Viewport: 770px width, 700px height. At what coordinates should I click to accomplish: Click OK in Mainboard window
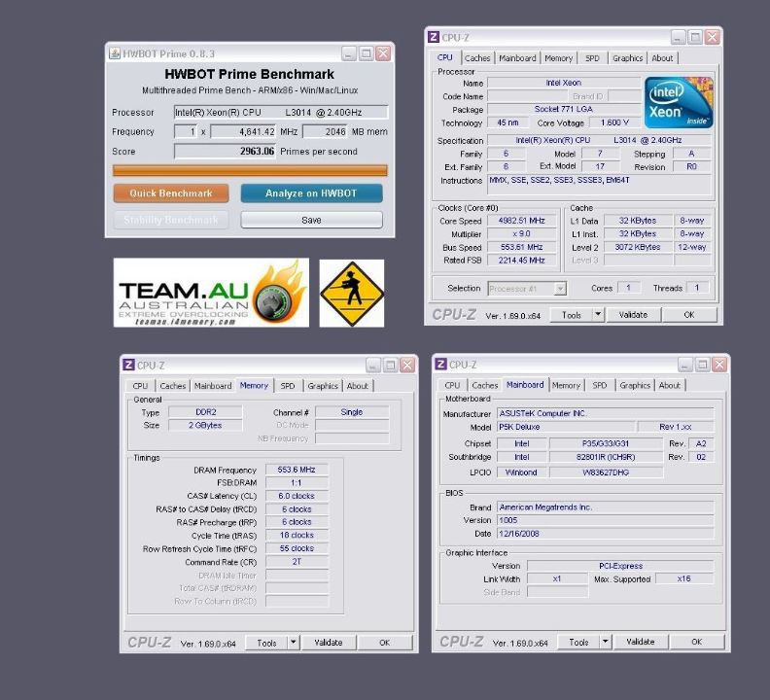[696, 642]
